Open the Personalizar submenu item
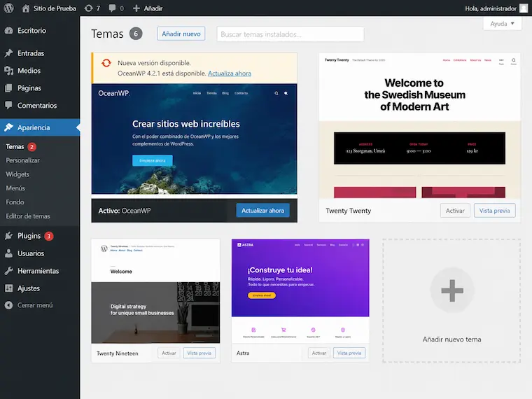 22,160
